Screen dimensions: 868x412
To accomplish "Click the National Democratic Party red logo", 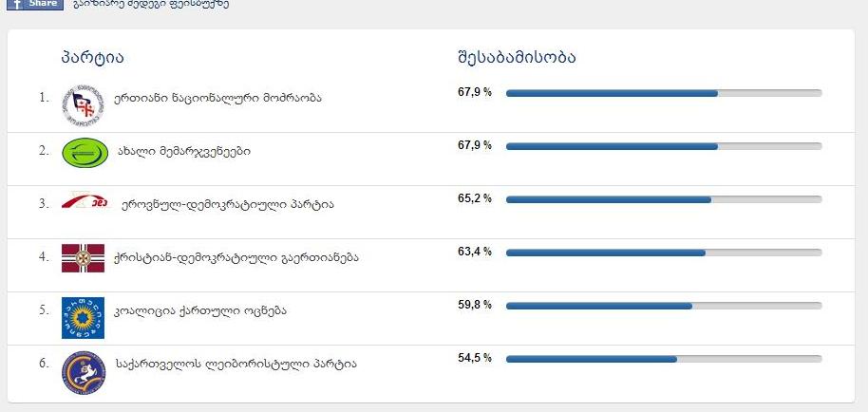I will coord(85,202).
